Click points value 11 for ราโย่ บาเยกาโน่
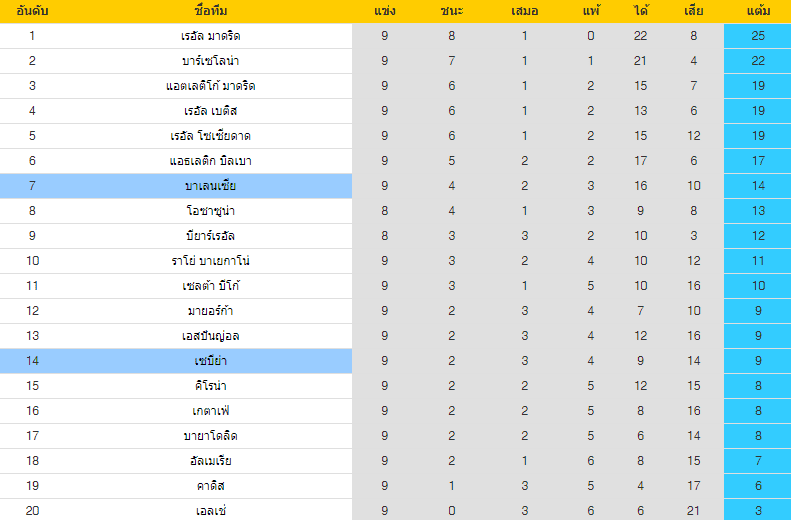This screenshot has width=791, height=520. coord(758,261)
